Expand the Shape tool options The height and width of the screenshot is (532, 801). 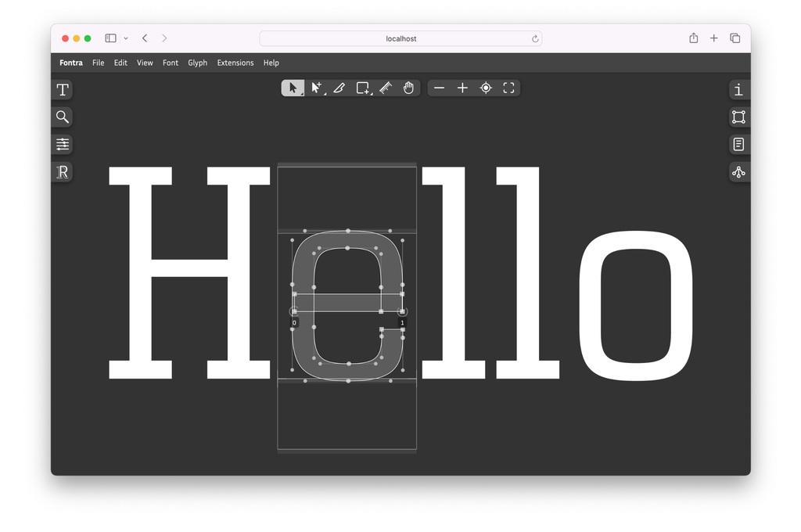pyautogui.click(x=368, y=93)
